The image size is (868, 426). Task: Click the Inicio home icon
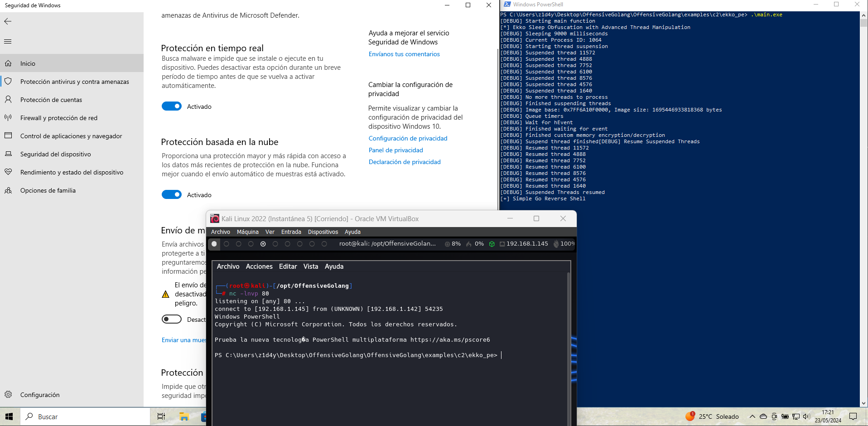8,63
